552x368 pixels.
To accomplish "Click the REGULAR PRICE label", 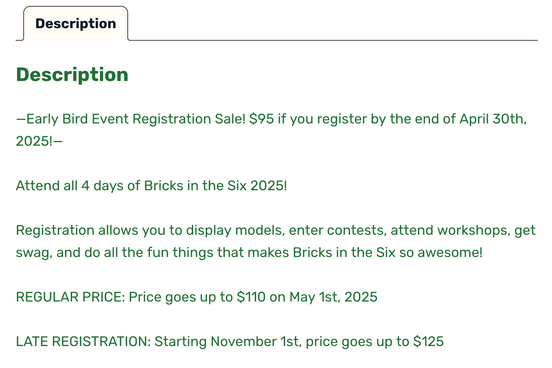I will pos(70,297).
